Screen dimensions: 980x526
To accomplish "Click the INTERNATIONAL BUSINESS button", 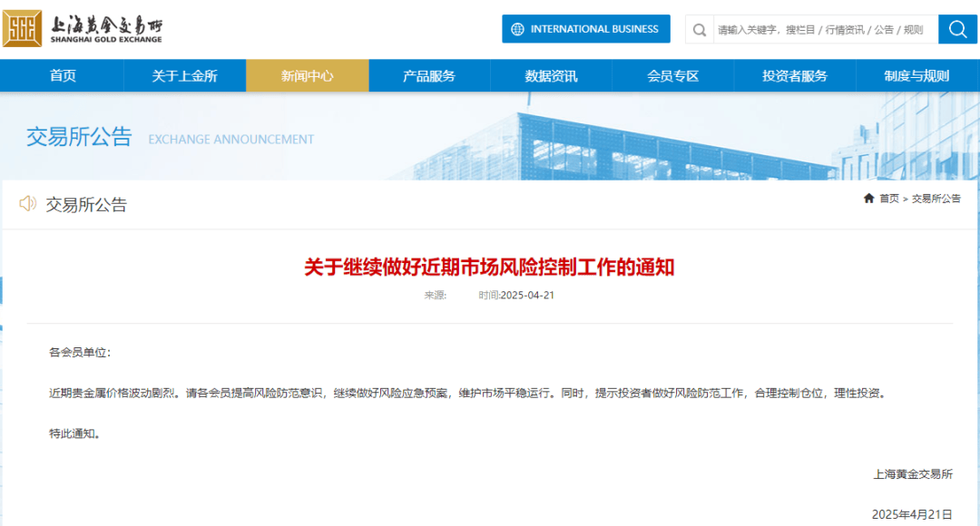I will point(585,29).
